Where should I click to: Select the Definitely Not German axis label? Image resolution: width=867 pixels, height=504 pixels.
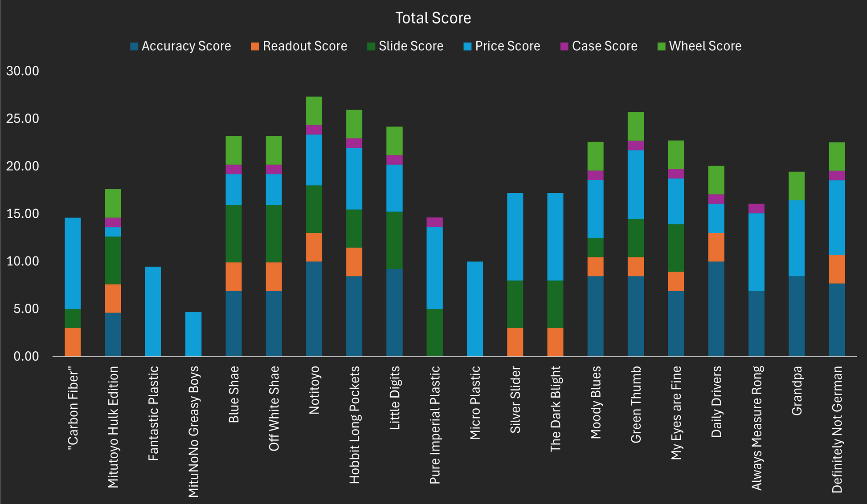click(837, 429)
